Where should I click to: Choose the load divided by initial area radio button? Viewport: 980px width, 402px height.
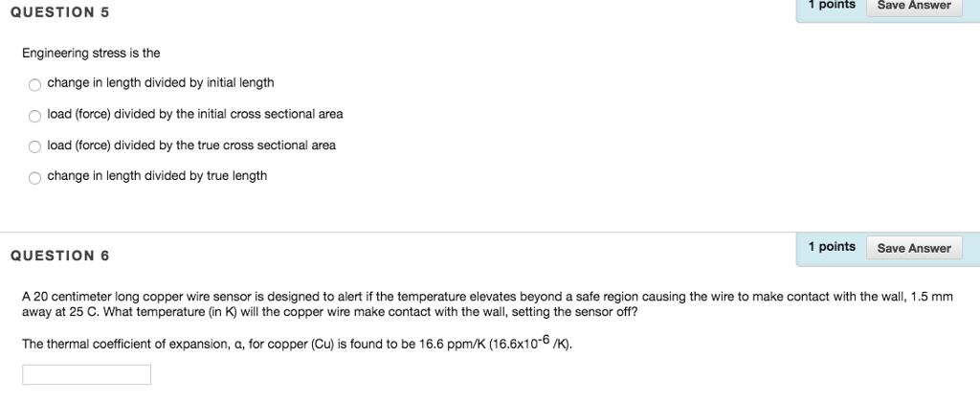34,116
